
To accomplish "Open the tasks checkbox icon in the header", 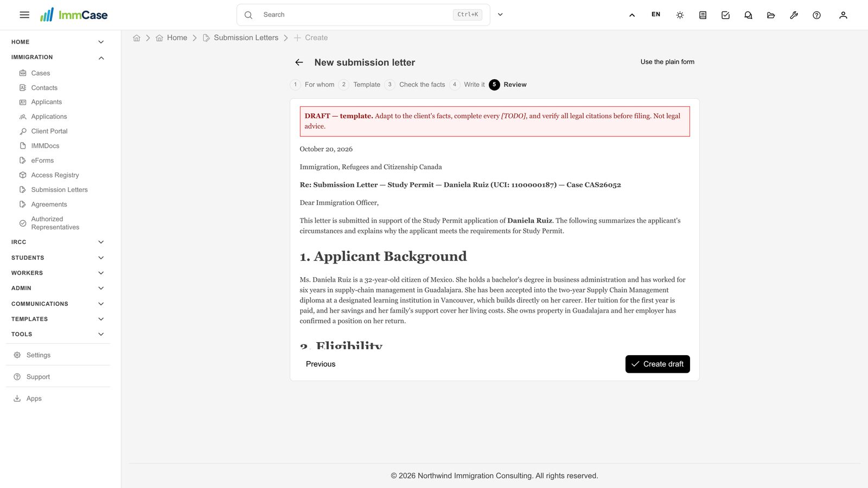I will tap(725, 15).
